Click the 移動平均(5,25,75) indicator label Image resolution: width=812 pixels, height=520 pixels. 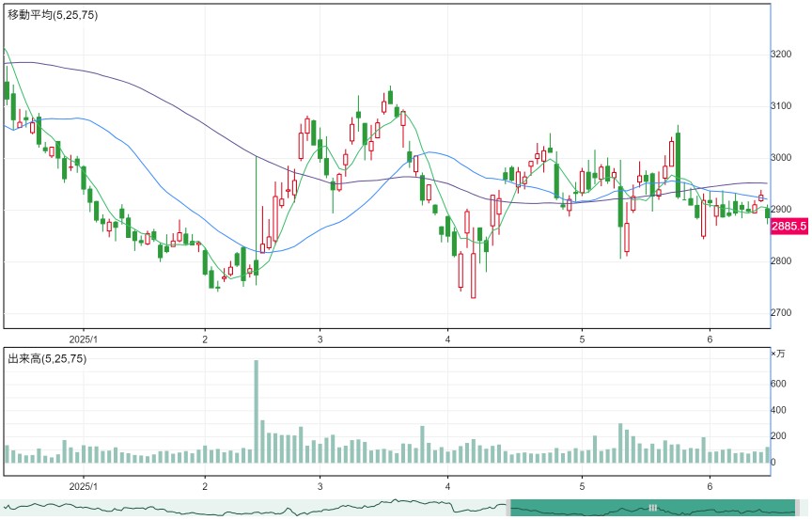pos(53,15)
